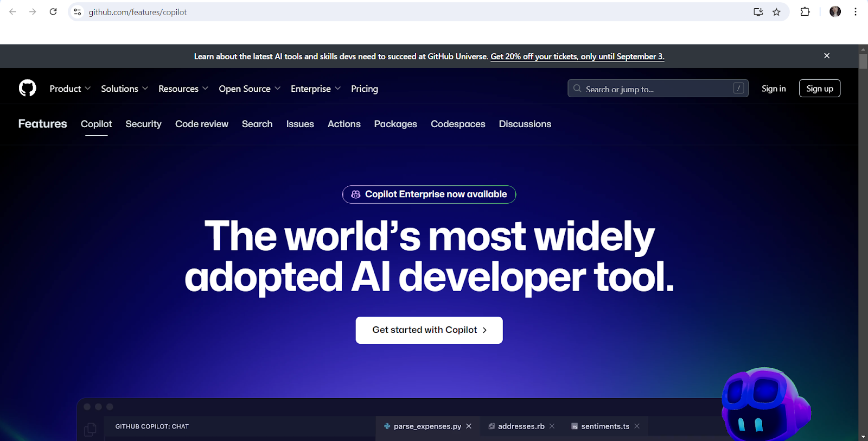Reload the page with refresh icon
Viewport: 868px width, 441px height.
[x=53, y=11]
